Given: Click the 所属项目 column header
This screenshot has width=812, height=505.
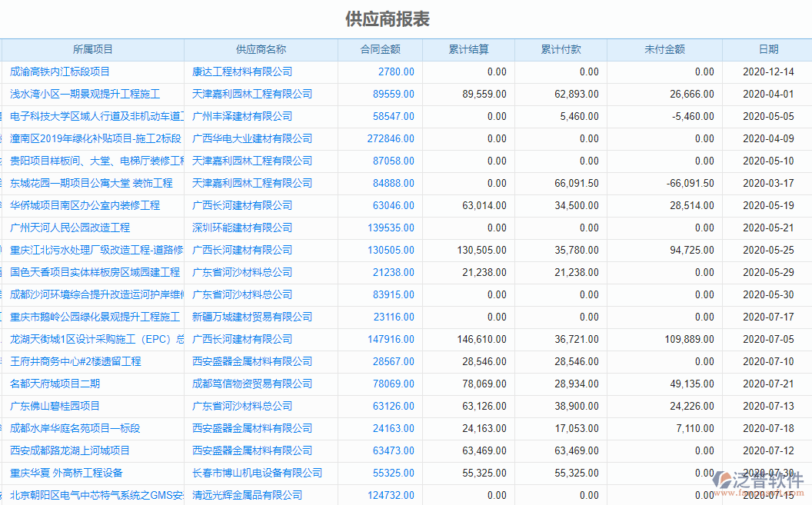Looking at the screenshot, I should point(92,49).
